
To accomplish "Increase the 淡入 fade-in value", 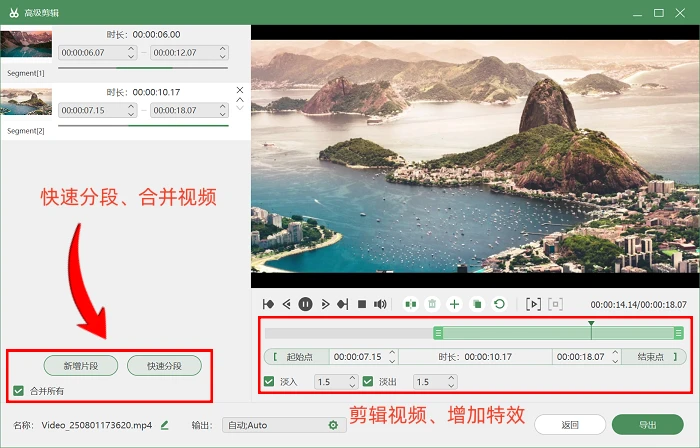I will tap(352, 378).
